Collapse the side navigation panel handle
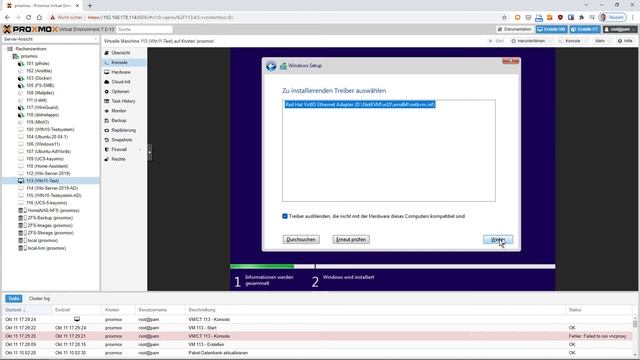This screenshot has height=360, width=640. pyautogui.click(x=150, y=152)
